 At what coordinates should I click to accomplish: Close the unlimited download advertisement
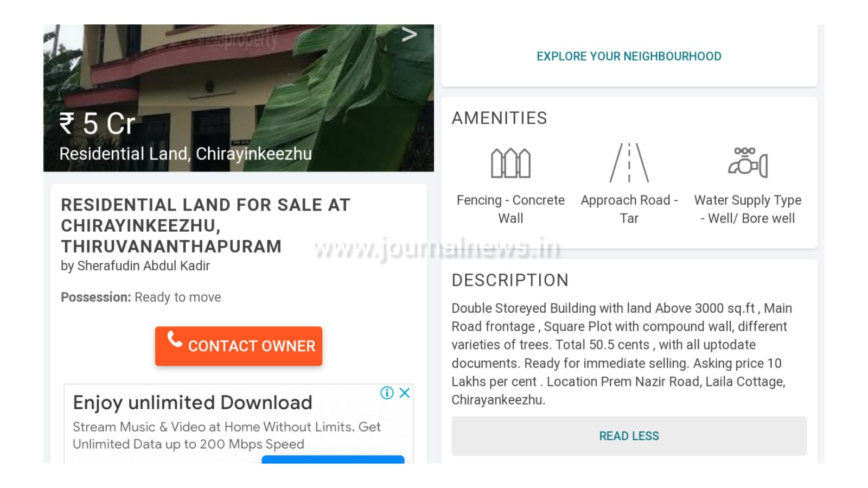pos(405,392)
